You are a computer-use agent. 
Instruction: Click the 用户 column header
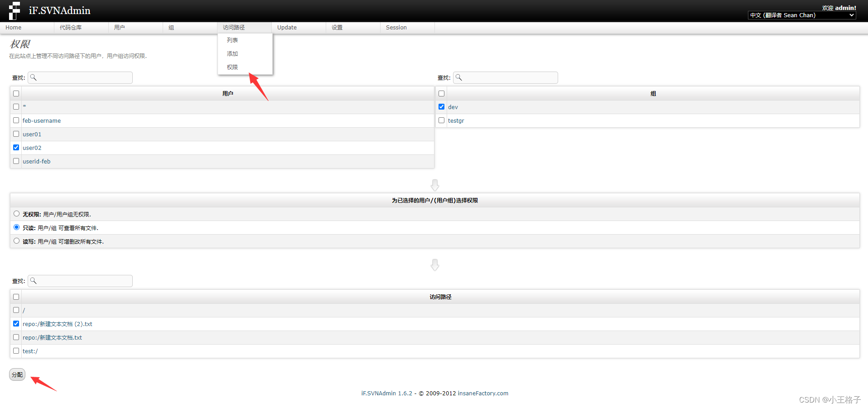tap(228, 94)
